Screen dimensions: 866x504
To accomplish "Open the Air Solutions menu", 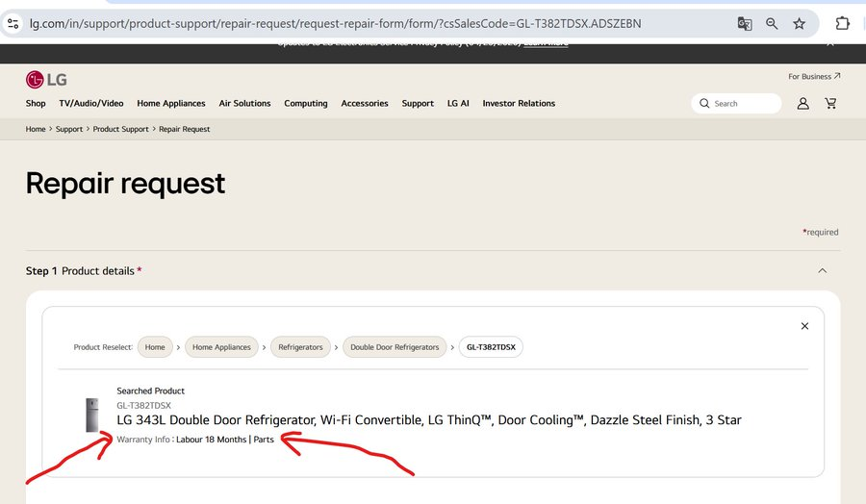I will 244,103.
